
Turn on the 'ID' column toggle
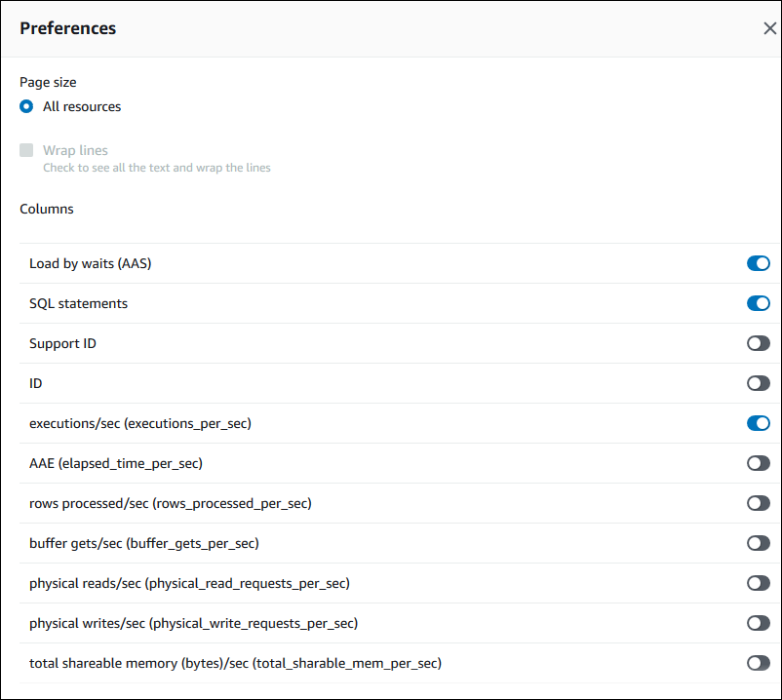coord(758,383)
